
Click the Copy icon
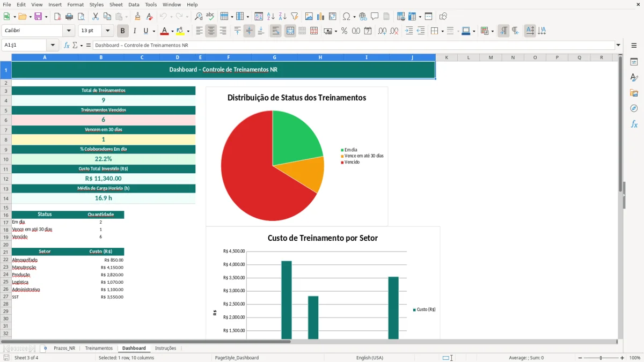[107, 17]
